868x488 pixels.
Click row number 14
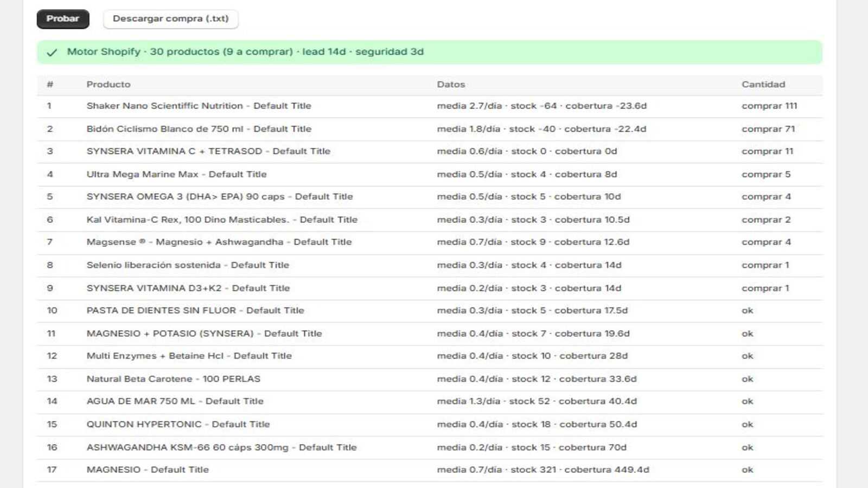[x=52, y=401]
